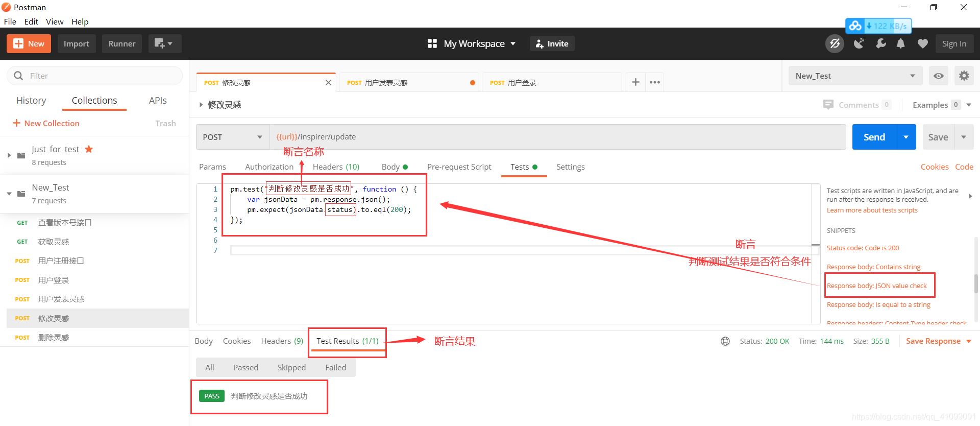Switch to 用户登录 request tab
Image resolution: width=980 pixels, height=426 pixels.
tap(551, 82)
